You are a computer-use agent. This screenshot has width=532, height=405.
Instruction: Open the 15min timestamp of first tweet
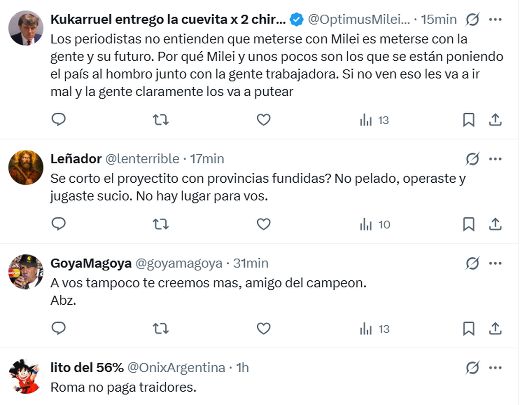pos(438,20)
